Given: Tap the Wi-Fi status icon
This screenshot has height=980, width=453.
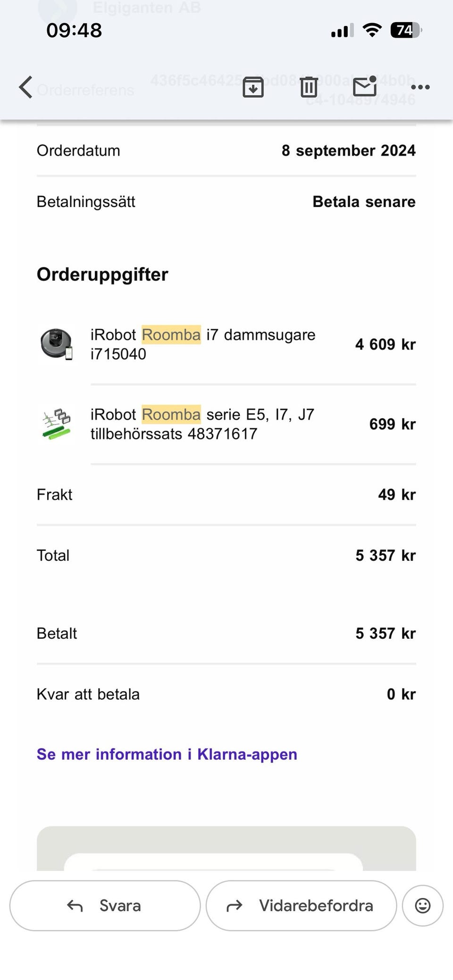Looking at the screenshot, I should point(372,31).
